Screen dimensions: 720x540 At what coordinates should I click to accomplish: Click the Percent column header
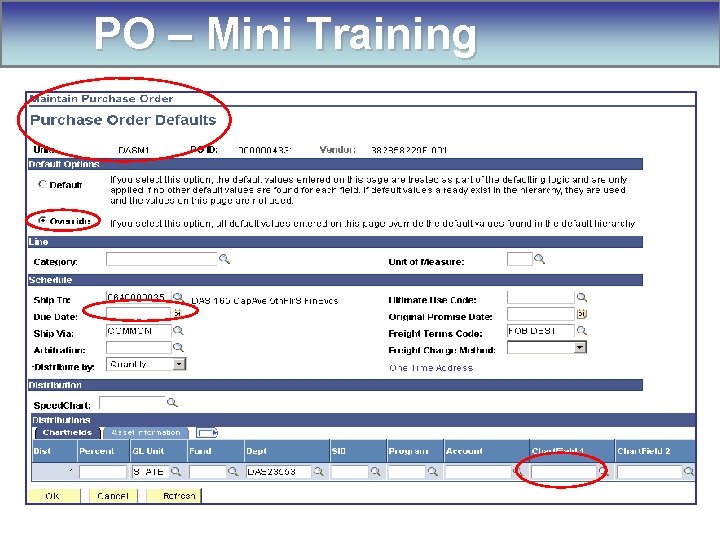103,451
